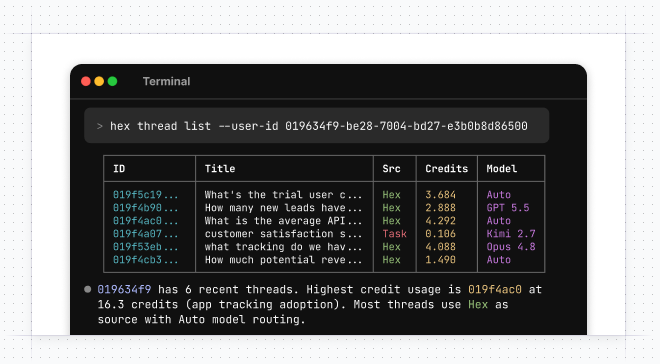Screen dimensions: 660x364
Task: Click highlighted 019f4ac0 in the summary text
Action: [x=495, y=290]
